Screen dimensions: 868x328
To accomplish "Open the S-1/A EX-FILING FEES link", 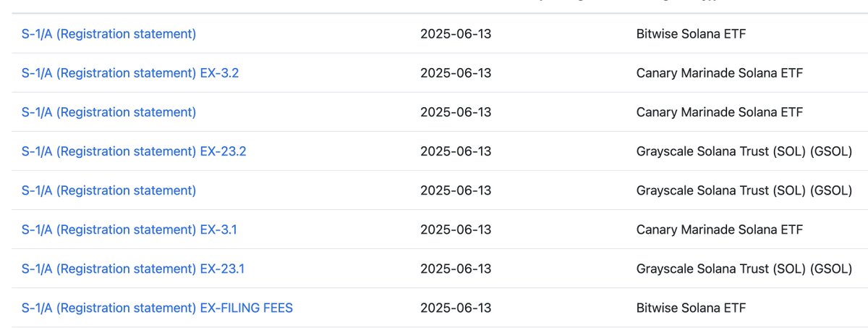I will pos(157,308).
